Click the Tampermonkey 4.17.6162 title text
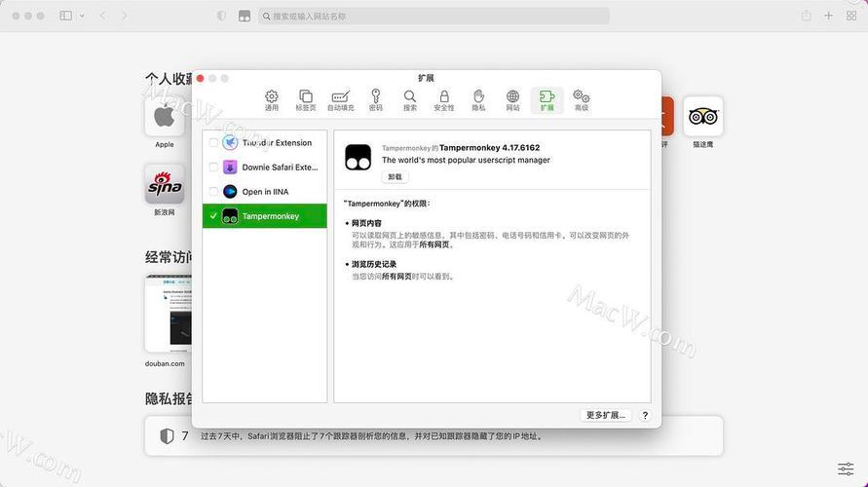This screenshot has height=487, width=868. click(x=489, y=148)
